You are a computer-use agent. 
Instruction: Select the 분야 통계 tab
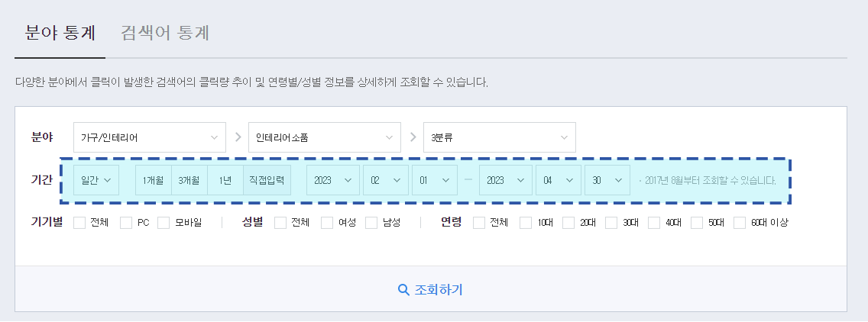click(60, 34)
